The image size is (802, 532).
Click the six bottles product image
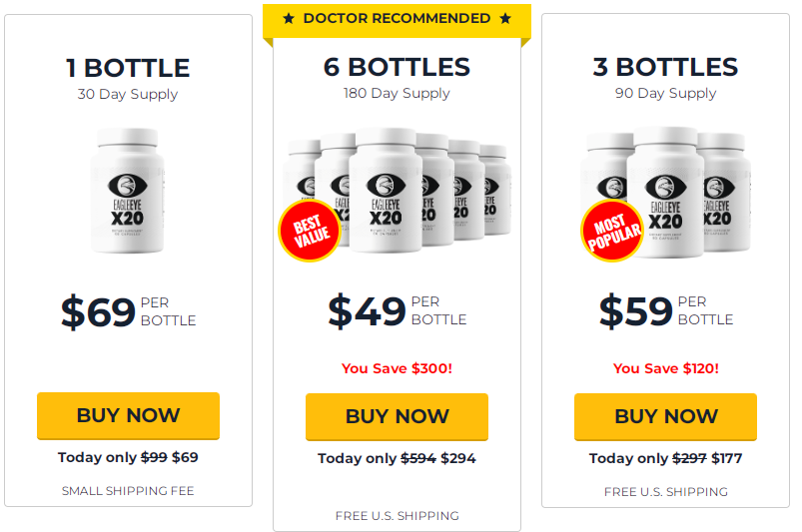pos(397,191)
